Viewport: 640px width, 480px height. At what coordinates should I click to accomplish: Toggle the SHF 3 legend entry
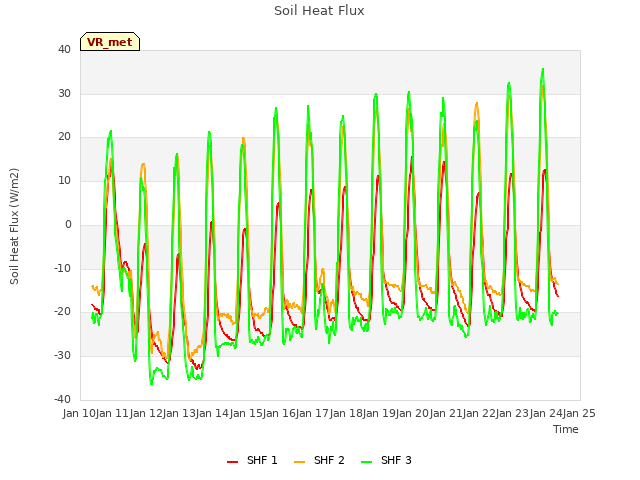pyautogui.click(x=386, y=460)
